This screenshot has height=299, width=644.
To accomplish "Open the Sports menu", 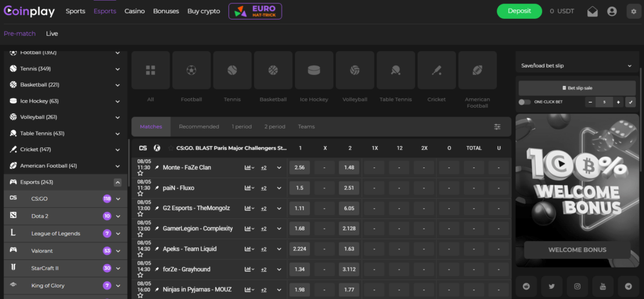I will tap(75, 11).
